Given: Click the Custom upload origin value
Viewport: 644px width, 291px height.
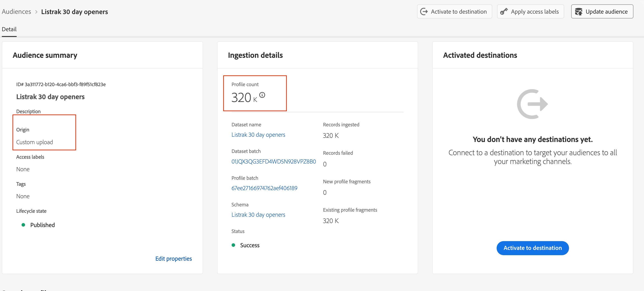Looking at the screenshot, I should click(35, 142).
